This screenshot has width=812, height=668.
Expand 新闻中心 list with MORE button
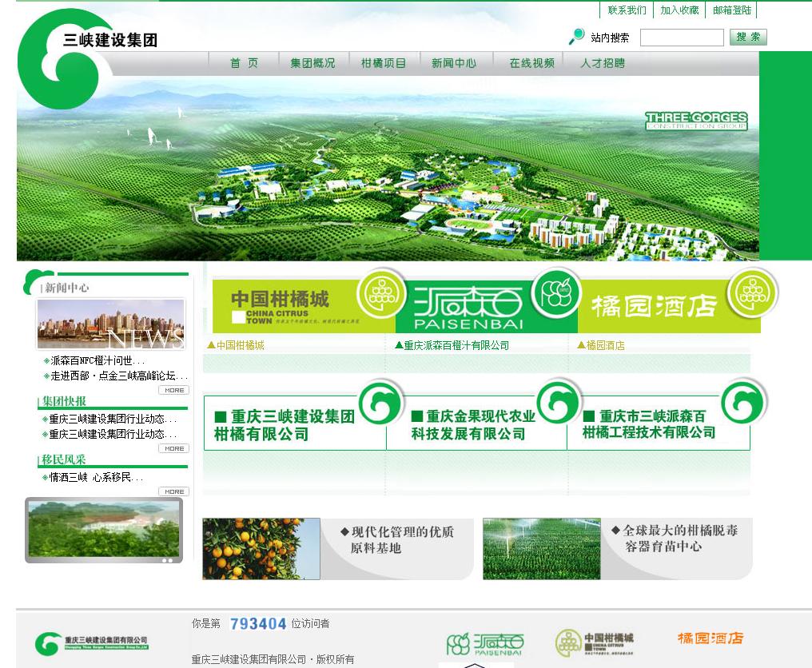(x=173, y=390)
